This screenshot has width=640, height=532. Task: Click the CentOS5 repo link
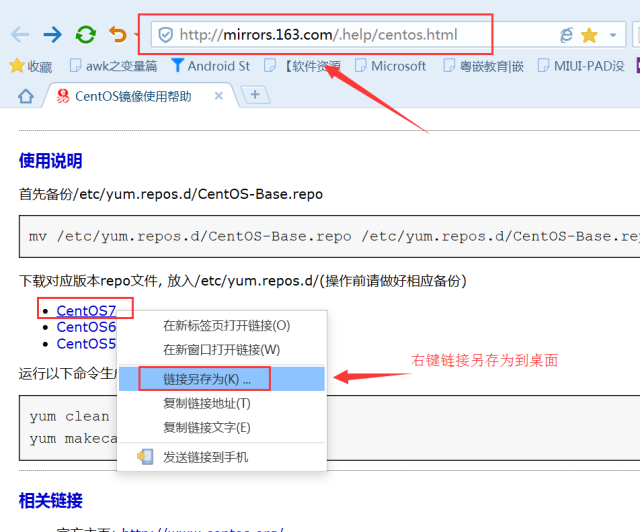pyautogui.click(x=86, y=344)
